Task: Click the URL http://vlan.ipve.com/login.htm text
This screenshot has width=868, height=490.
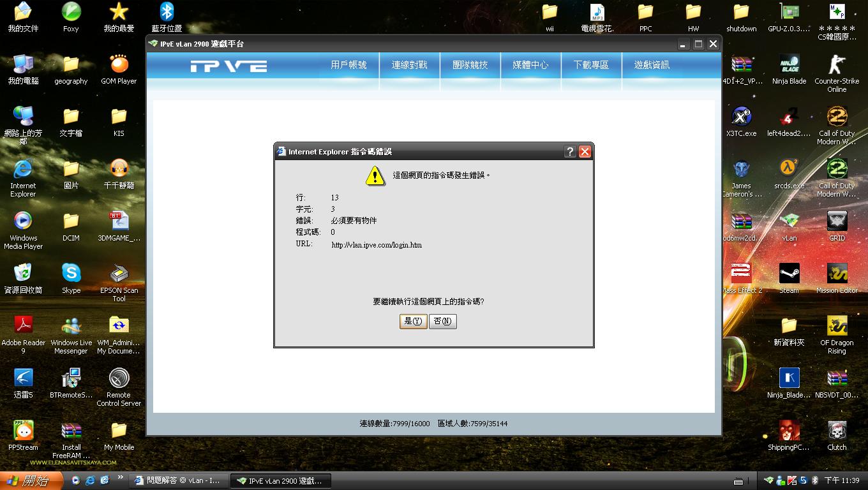Action: click(x=377, y=245)
